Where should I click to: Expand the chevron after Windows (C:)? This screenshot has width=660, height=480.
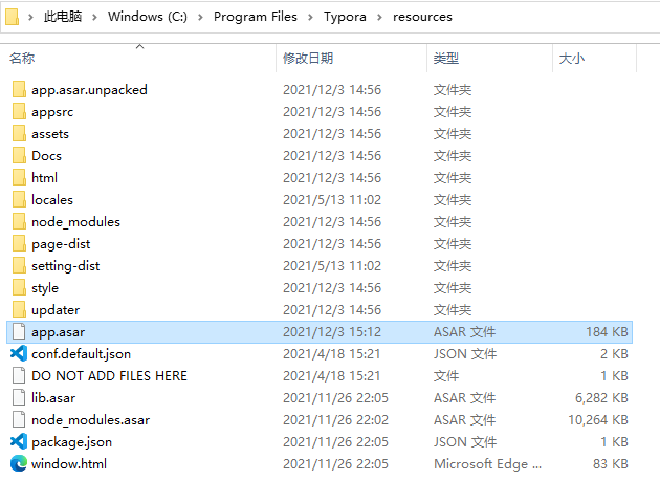tap(200, 17)
